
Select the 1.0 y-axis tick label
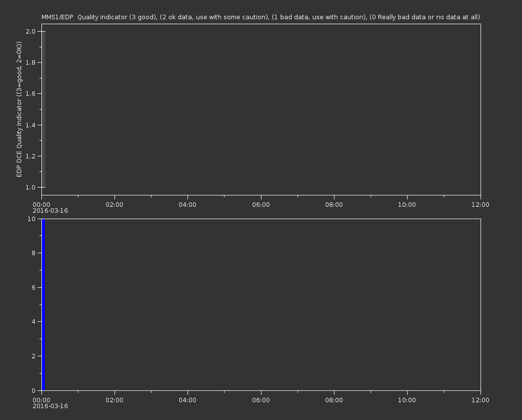click(x=31, y=188)
